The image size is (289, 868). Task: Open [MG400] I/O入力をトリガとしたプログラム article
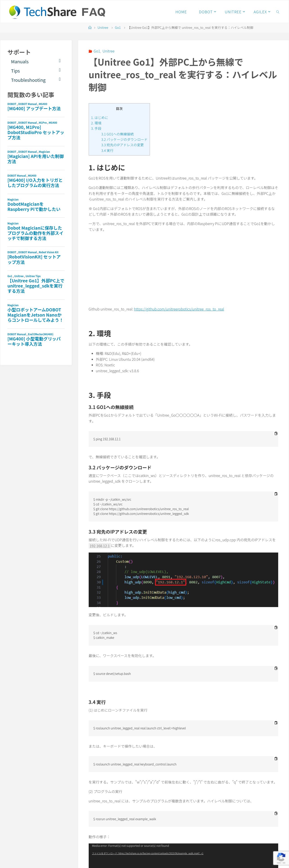point(35,183)
